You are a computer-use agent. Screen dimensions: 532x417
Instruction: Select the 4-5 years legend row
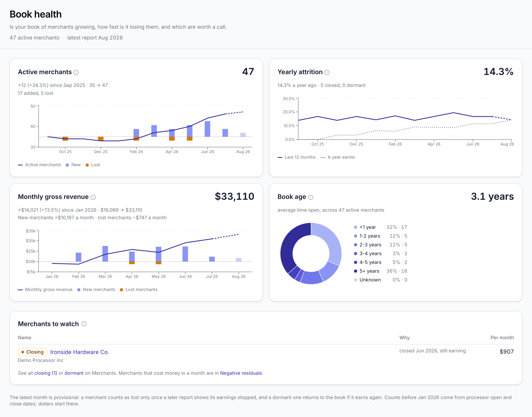(381, 262)
